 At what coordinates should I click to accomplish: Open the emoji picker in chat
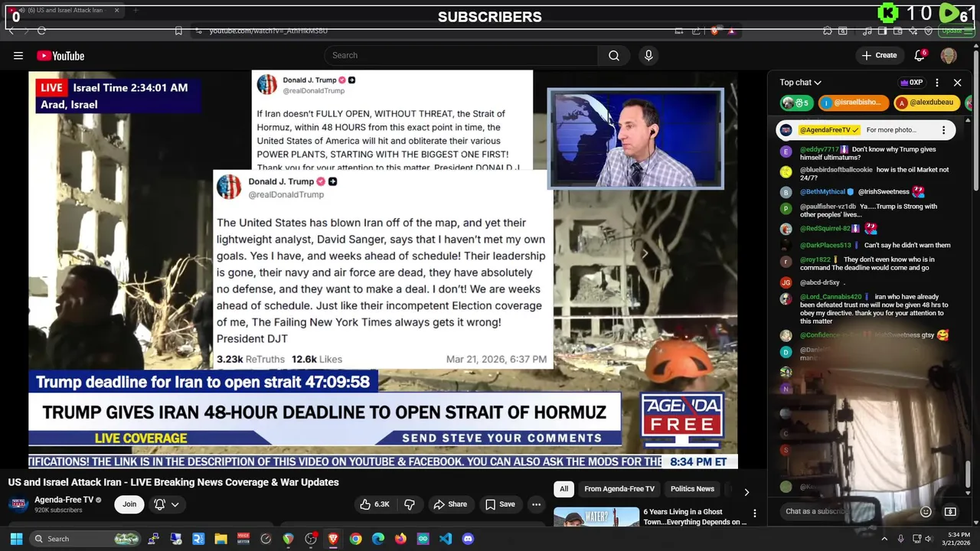click(926, 511)
